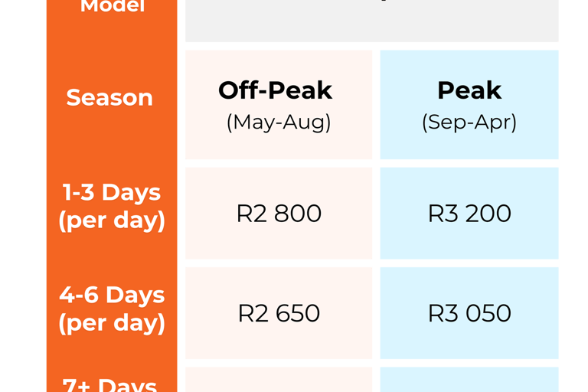Select the Off-Peak column heading
This screenshot has height=392, width=588.
tap(276, 90)
